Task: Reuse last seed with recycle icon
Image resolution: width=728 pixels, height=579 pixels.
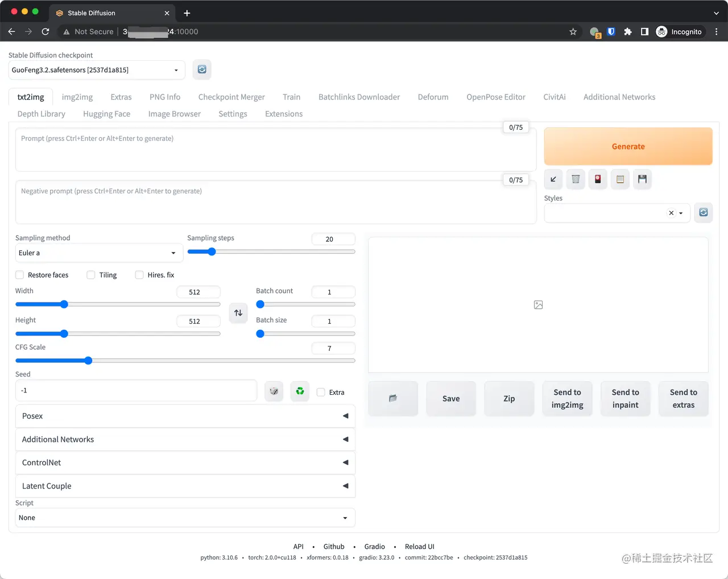Action: coord(300,391)
